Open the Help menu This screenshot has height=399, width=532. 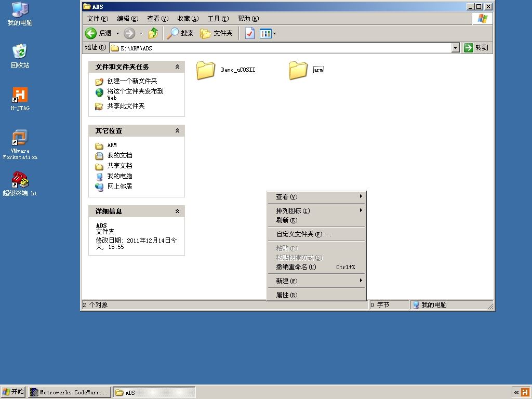(x=248, y=19)
